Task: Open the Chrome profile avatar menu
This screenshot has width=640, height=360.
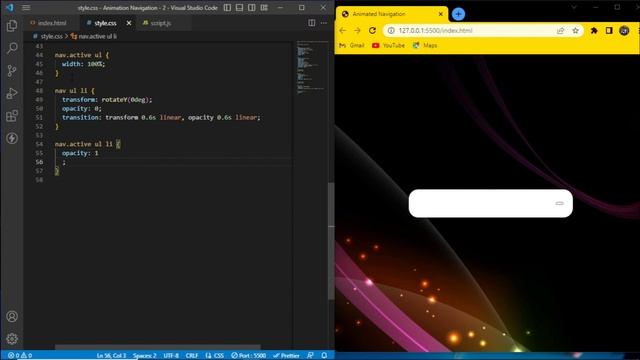Action: pyautogui.click(x=624, y=31)
